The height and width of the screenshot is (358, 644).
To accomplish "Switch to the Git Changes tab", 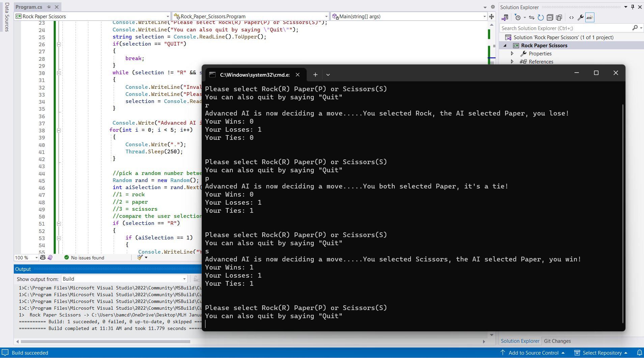I will point(557,341).
